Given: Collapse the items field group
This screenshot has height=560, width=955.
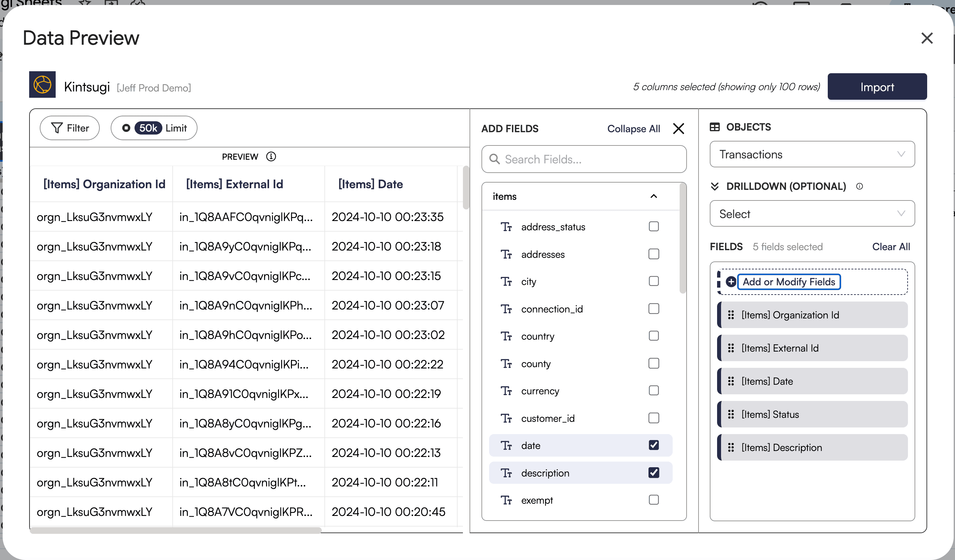Looking at the screenshot, I should pyautogui.click(x=654, y=196).
